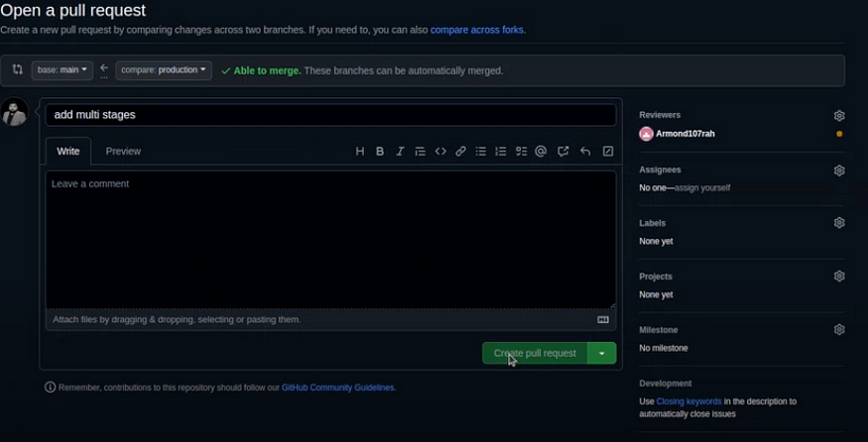Open compare across forks link

coord(476,30)
